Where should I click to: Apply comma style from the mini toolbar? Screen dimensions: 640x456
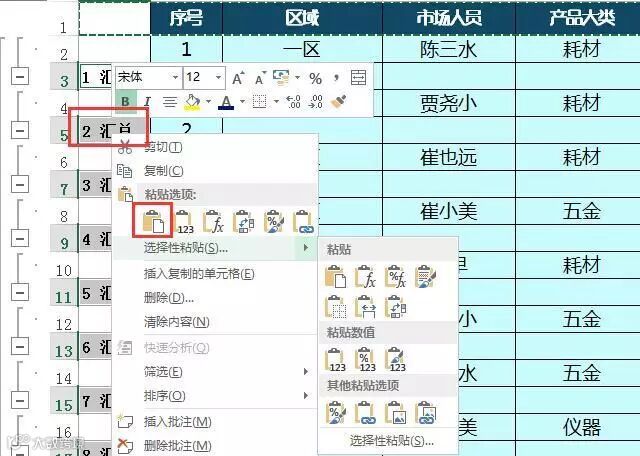coord(336,78)
